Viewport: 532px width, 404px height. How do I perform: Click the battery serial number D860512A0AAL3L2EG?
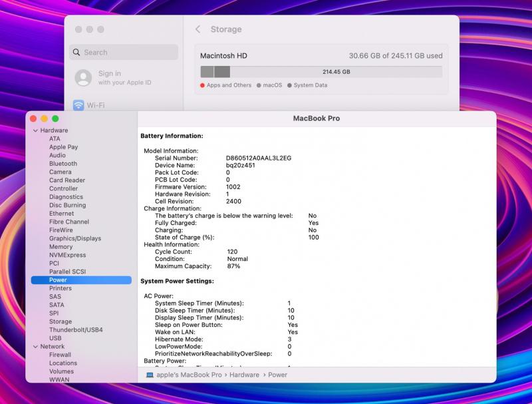[x=259, y=158]
